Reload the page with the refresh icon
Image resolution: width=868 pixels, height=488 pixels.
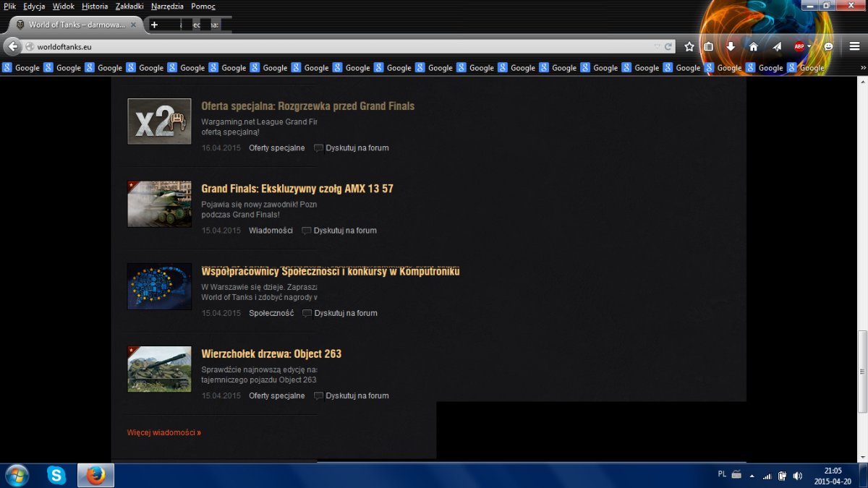(x=668, y=46)
